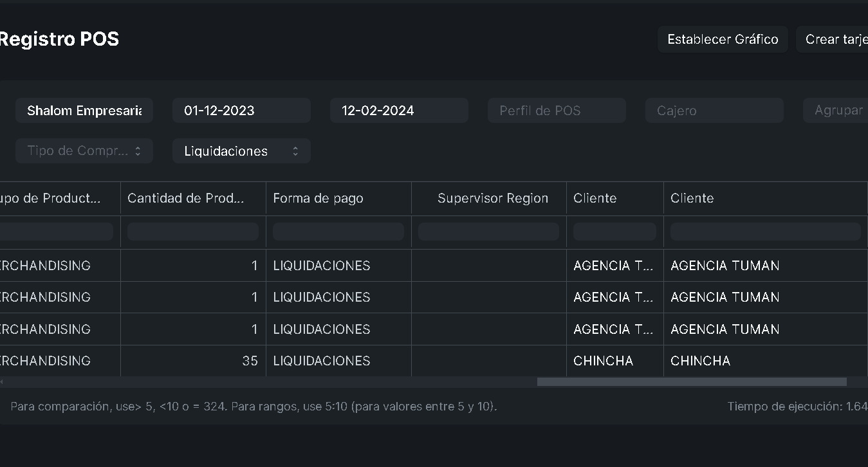The width and height of the screenshot is (868, 467).
Task: Click the Cantidad de Productos column header
Action: pos(186,198)
